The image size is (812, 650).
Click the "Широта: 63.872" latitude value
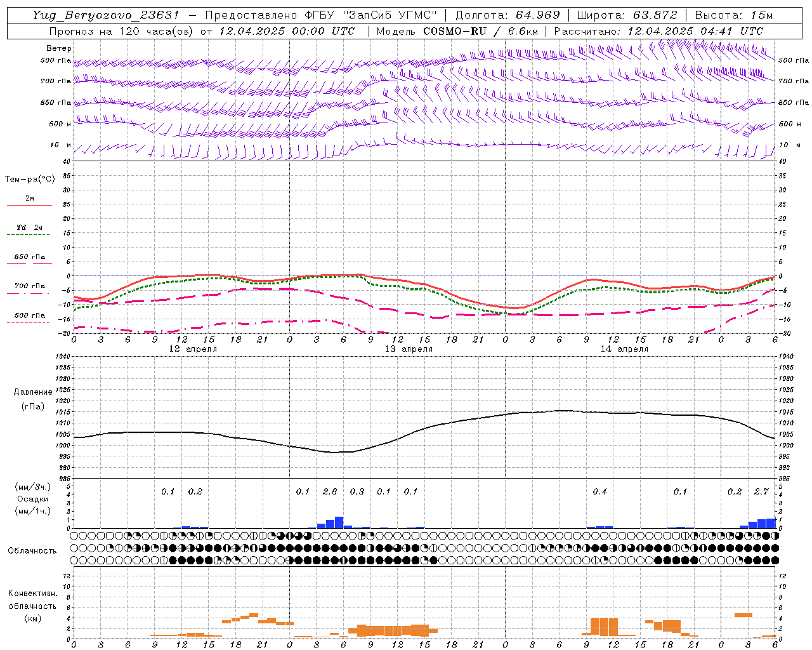(x=627, y=15)
